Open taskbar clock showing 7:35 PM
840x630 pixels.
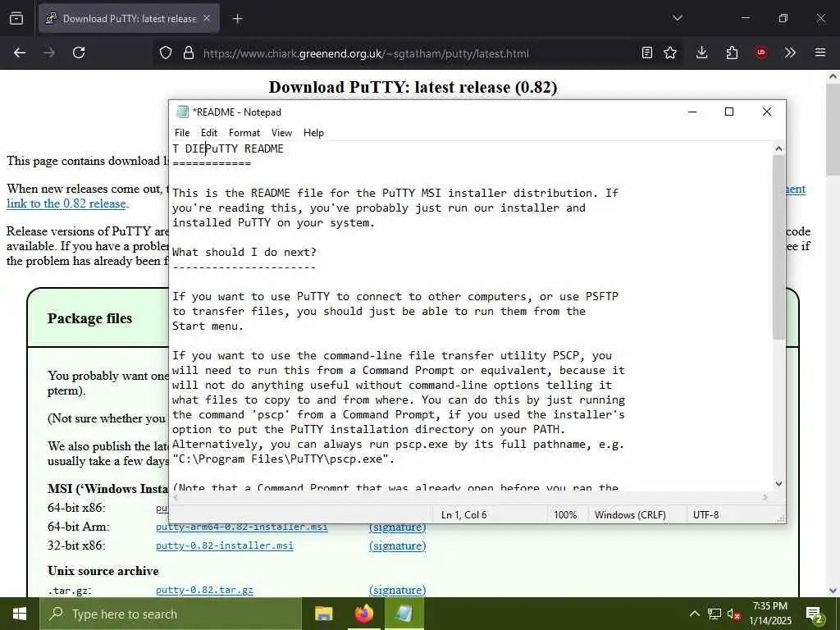click(769, 614)
